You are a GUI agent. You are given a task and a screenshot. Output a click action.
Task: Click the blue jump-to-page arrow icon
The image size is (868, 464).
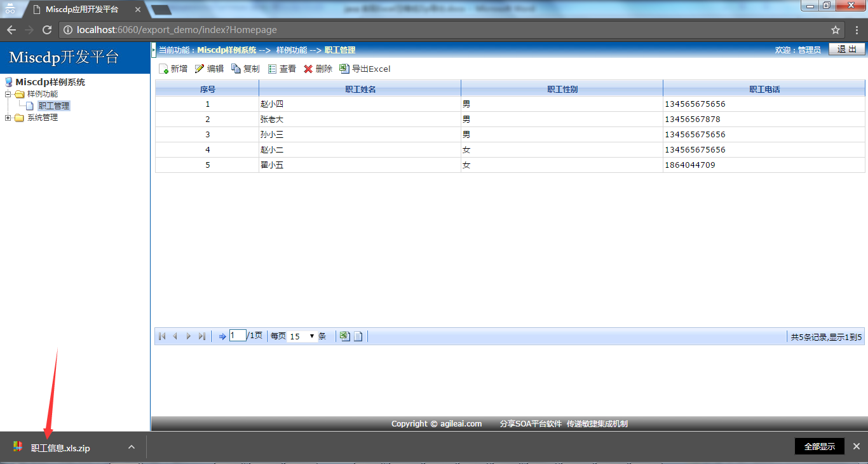pos(222,336)
